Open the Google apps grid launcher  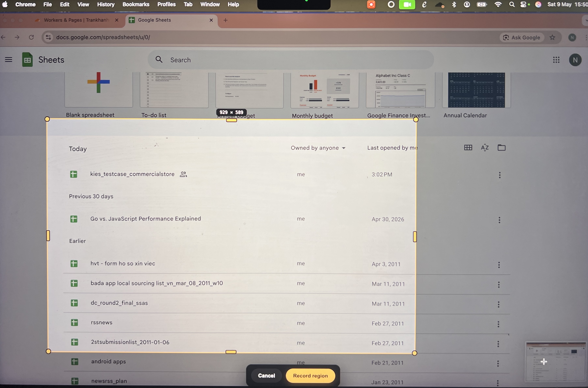click(556, 60)
